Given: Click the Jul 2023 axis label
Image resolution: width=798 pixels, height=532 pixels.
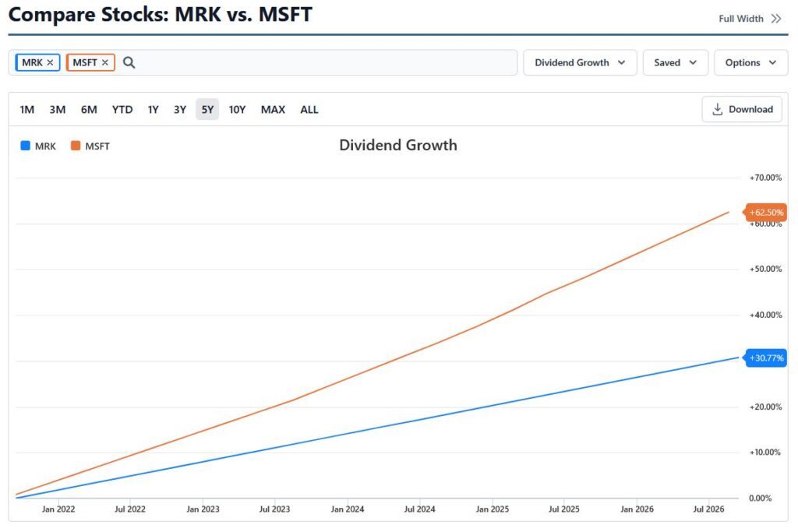Looking at the screenshot, I should click(274, 509).
